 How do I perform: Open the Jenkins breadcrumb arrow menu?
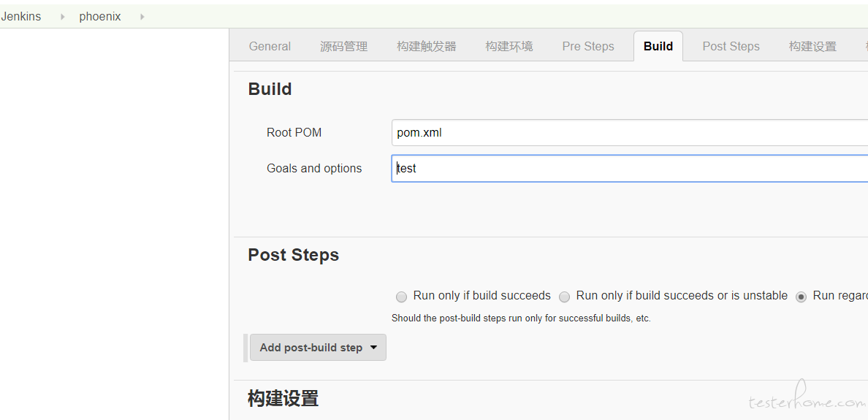[63, 17]
